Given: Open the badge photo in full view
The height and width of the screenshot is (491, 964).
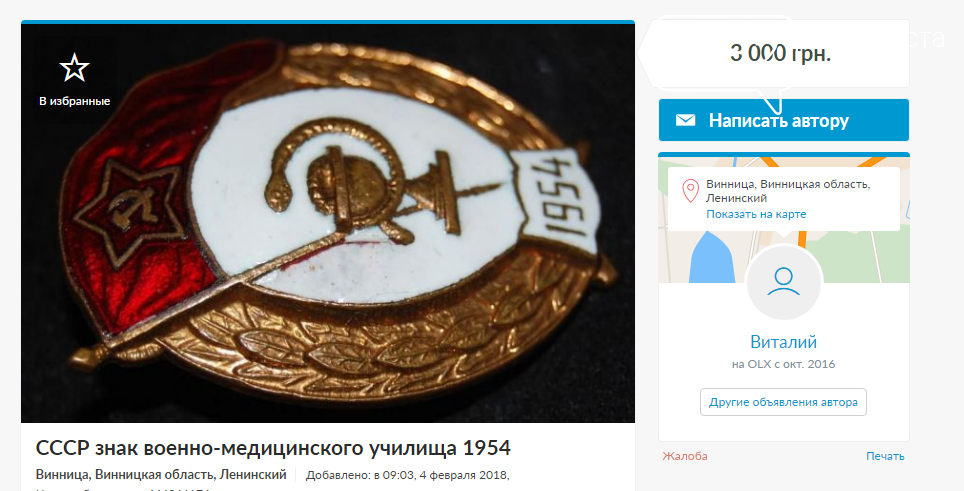Looking at the screenshot, I should (328, 223).
